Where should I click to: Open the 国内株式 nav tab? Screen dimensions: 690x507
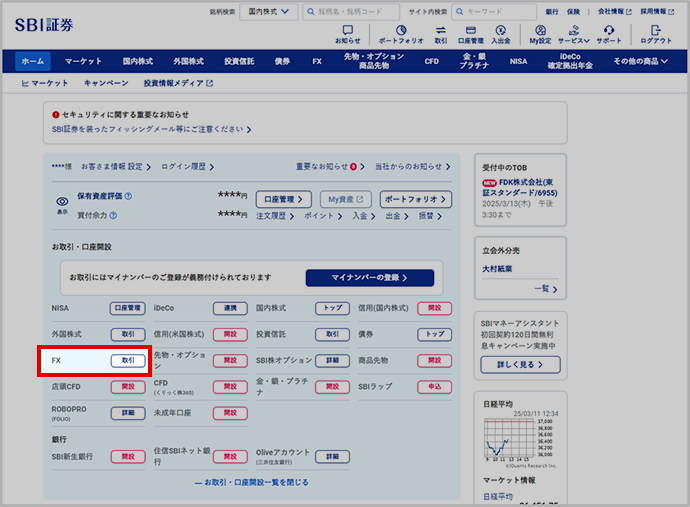click(x=138, y=61)
